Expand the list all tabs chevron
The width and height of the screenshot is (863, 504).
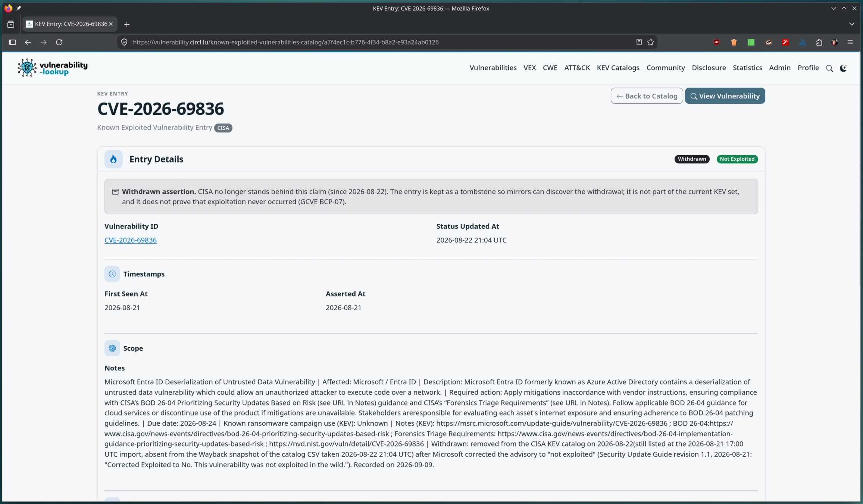(x=851, y=24)
